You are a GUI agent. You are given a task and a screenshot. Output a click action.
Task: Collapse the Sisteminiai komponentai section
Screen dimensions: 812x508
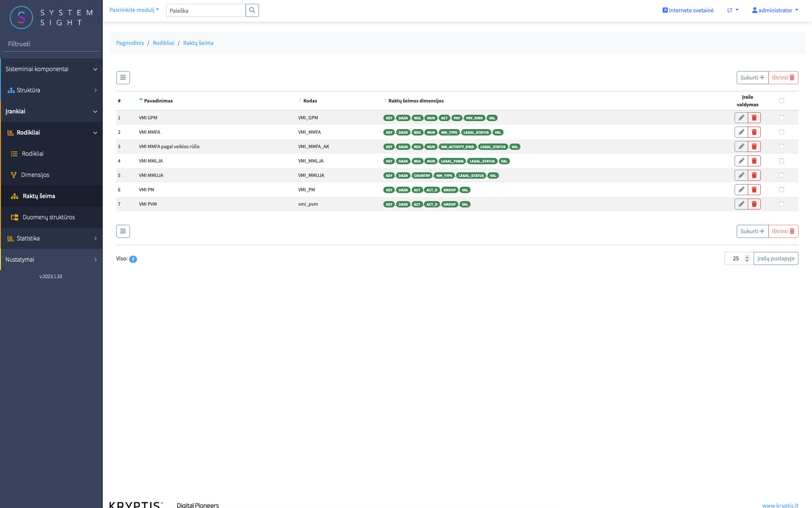click(x=51, y=69)
